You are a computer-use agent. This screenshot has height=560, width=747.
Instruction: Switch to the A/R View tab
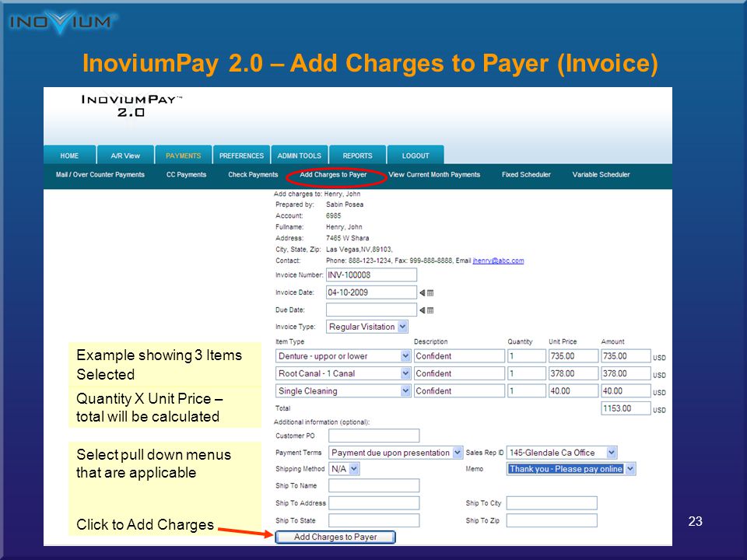tap(125, 156)
